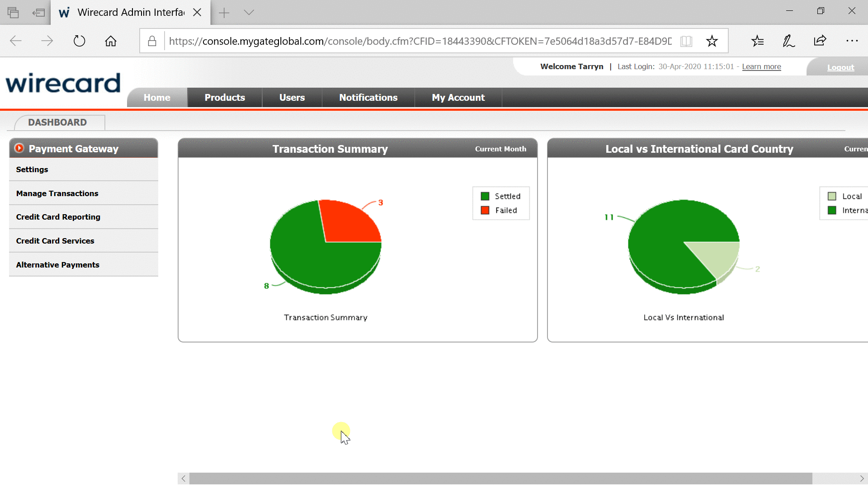This screenshot has height=488, width=868.
Task: Click the Payment Gateway red arrow icon
Action: [19, 148]
